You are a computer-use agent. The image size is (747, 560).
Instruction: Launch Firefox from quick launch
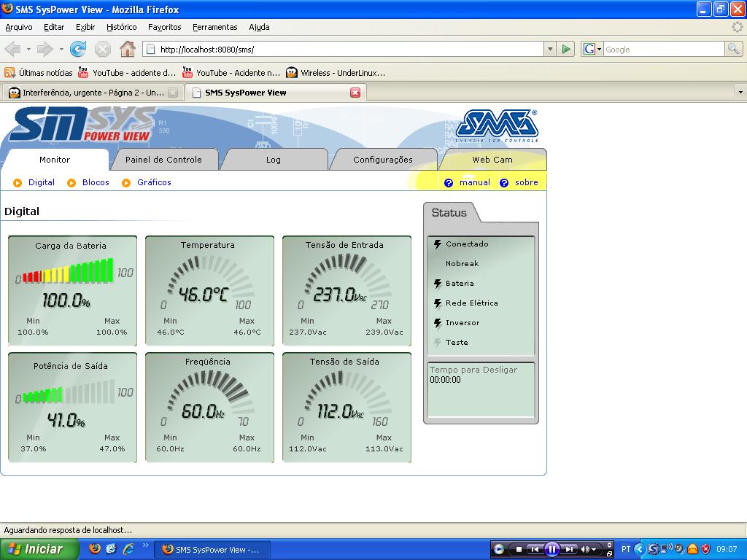(94, 549)
